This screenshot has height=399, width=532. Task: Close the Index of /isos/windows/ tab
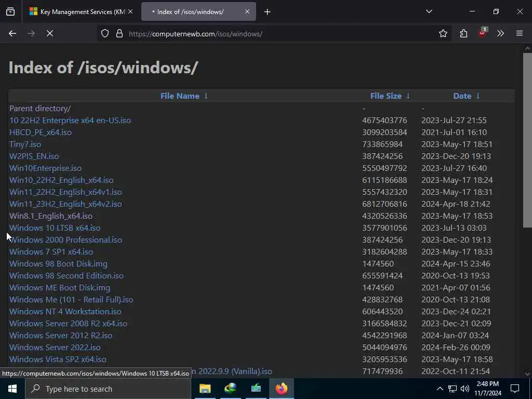click(247, 11)
